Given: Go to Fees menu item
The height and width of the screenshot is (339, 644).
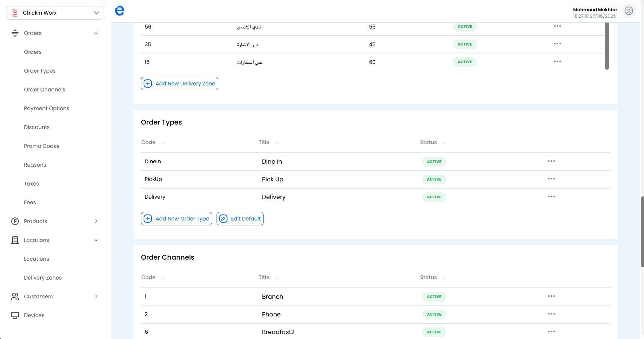Looking at the screenshot, I should [30, 202].
